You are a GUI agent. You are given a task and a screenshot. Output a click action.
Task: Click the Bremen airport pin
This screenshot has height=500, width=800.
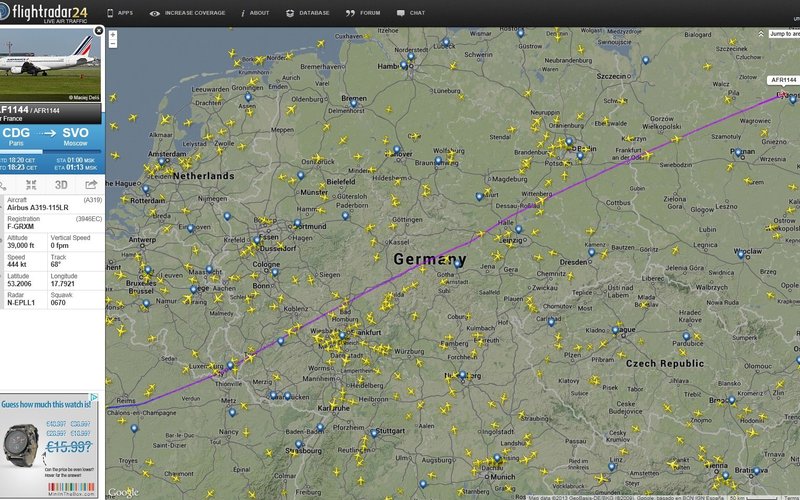point(353,104)
